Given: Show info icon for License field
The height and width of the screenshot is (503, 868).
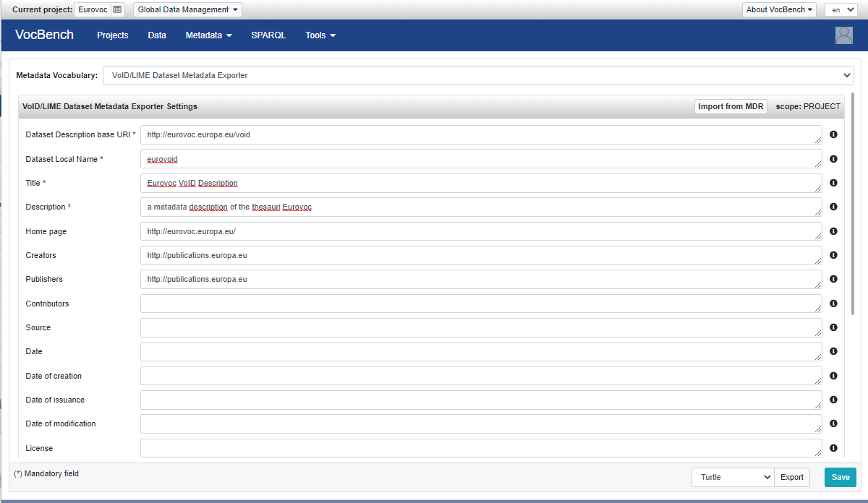Looking at the screenshot, I should [x=833, y=448].
